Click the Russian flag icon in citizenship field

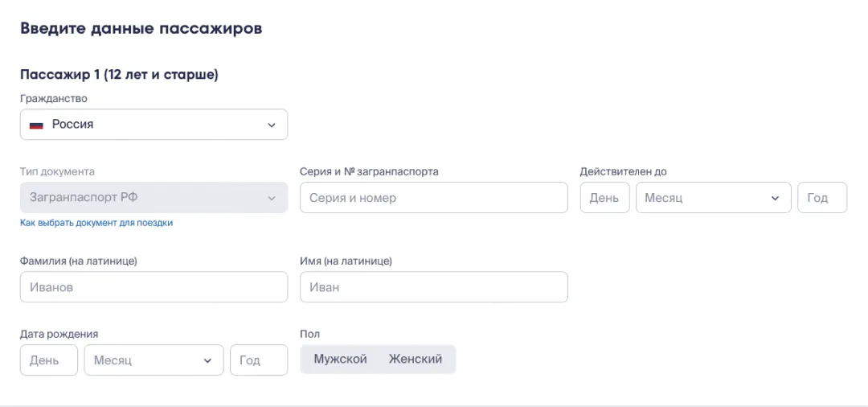click(x=36, y=125)
